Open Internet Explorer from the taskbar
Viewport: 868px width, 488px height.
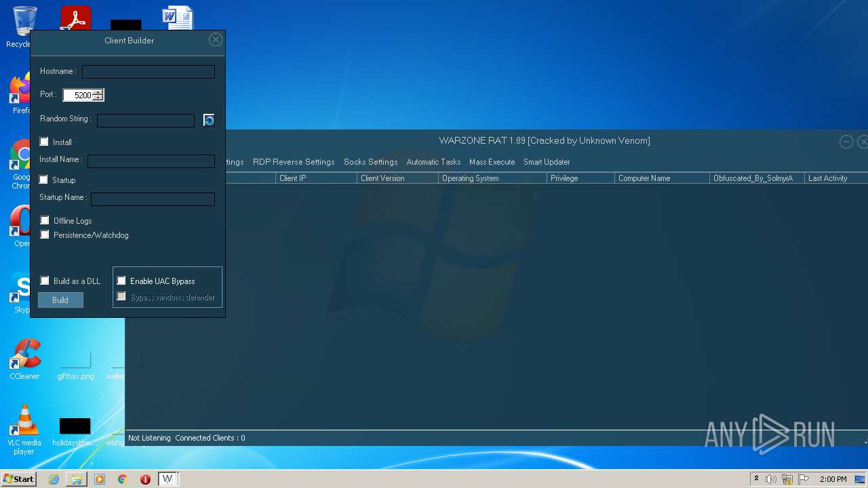click(x=54, y=479)
